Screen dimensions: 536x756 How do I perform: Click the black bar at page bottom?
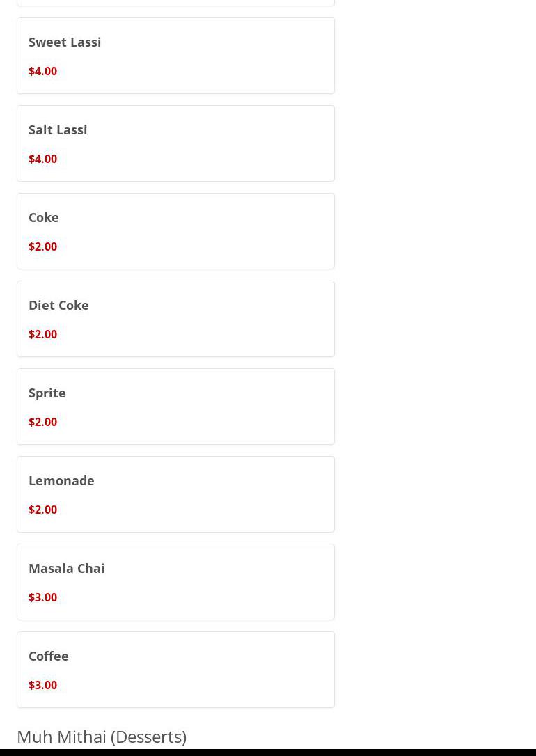click(268, 753)
